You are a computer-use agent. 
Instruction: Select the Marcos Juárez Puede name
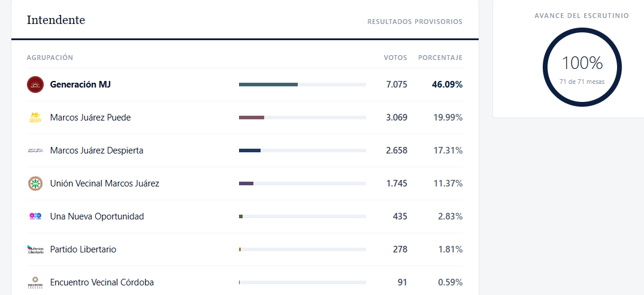pyautogui.click(x=90, y=118)
